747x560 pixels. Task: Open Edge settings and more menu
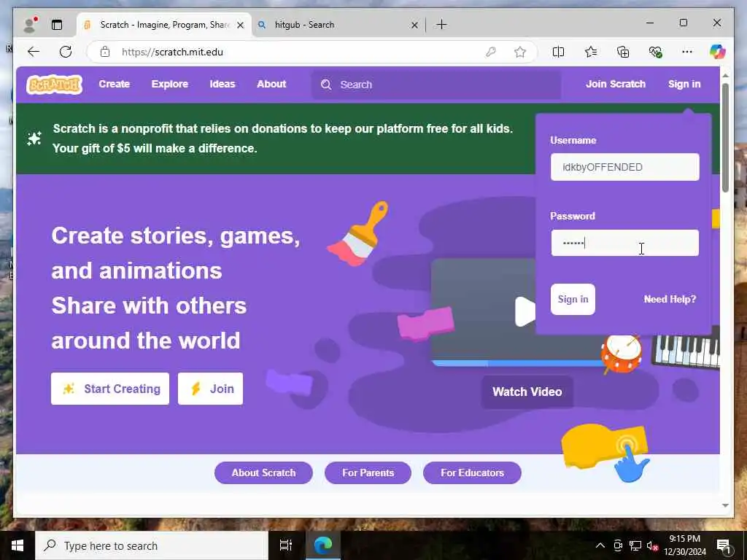pos(687,52)
